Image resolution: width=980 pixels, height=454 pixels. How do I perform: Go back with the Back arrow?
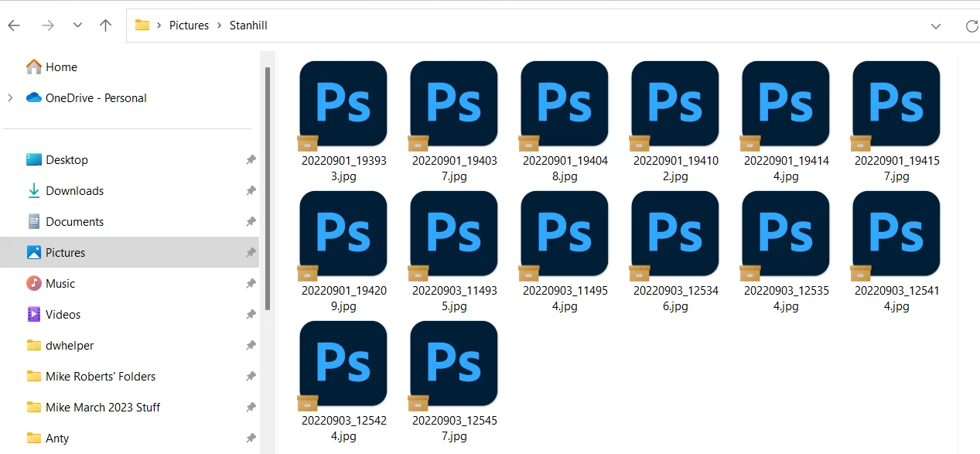14,26
